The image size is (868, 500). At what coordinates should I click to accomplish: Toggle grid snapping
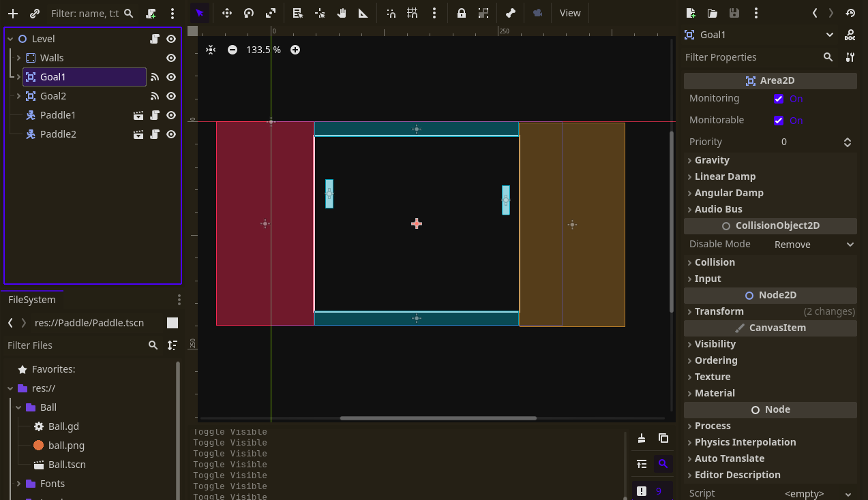coord(414,12)
